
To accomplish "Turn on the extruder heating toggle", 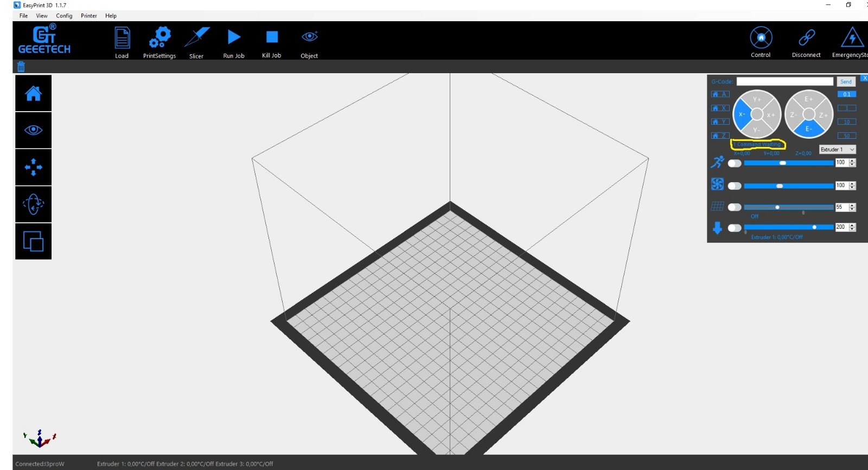I will 735,228.
